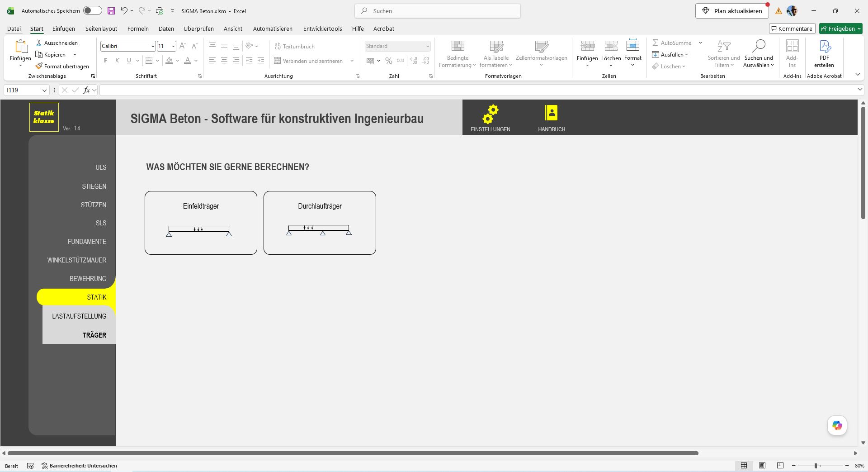
Task: Click Plan aktualisieren button
Action: (x=732, y=11)
